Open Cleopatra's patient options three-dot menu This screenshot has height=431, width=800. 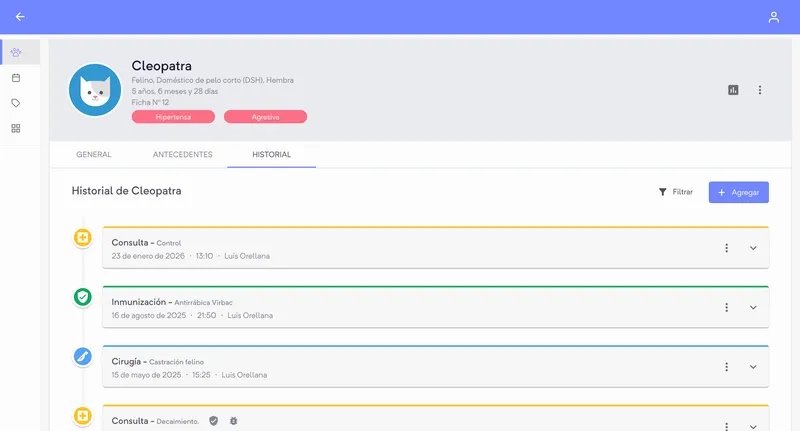click(760, 90)
